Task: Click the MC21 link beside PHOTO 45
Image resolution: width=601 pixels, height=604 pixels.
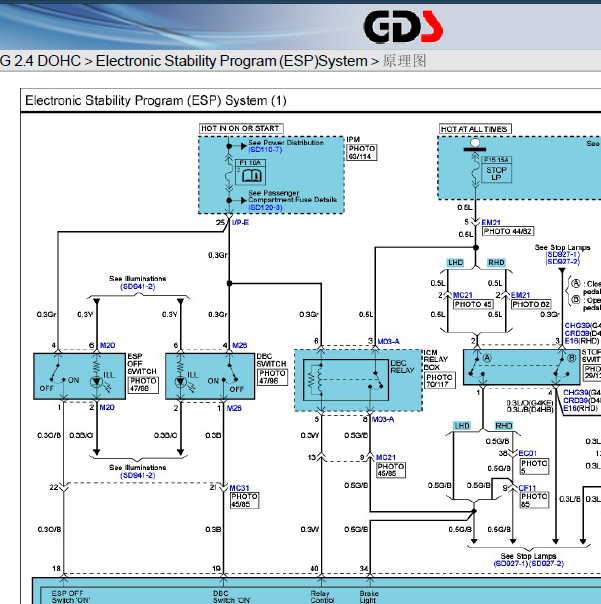Action: tap(463, 295)
